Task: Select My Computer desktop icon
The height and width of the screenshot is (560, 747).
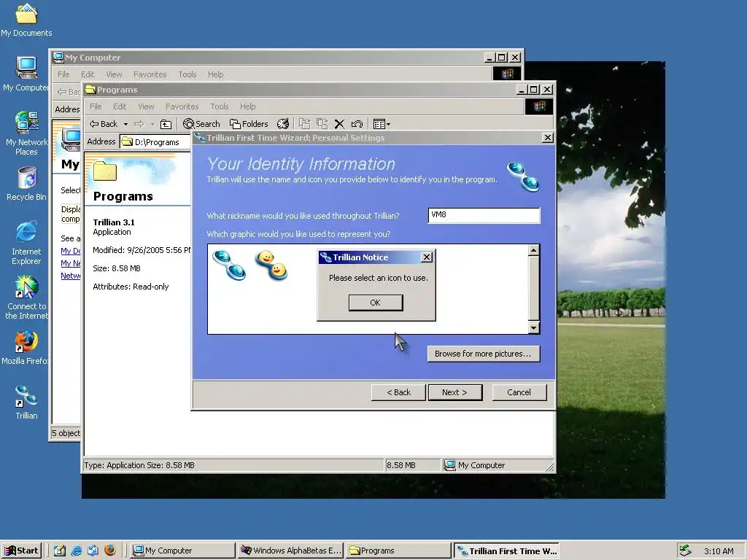Action: click(x=26, y=74)
